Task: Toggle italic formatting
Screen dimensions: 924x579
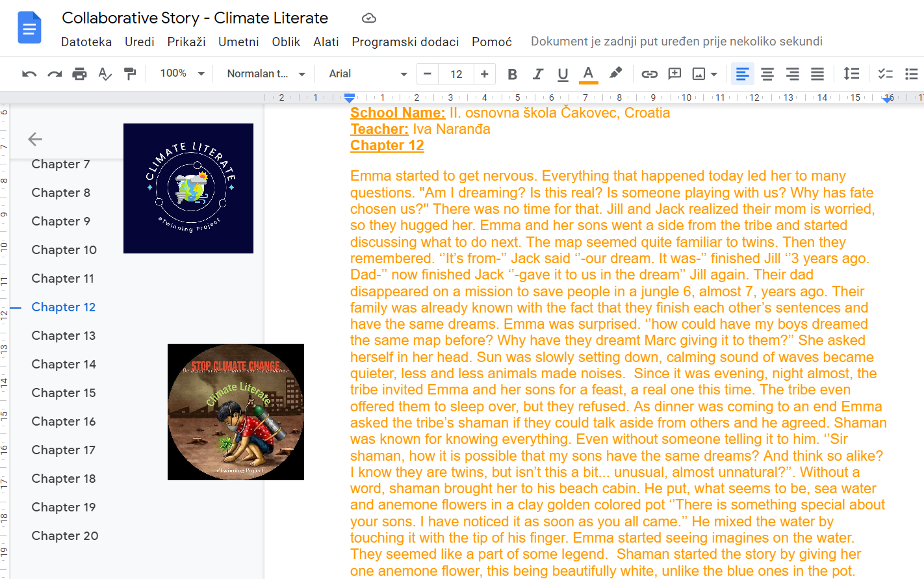Action: [x=537, y=74]
